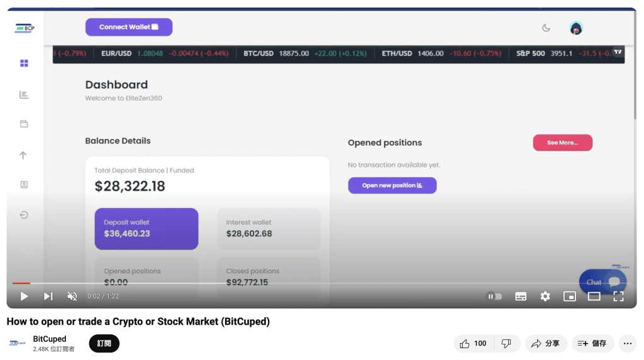This screenshot has height=360, width=644.
Task: Open the Chat bubble widget
Action: [x=602, y=282]
